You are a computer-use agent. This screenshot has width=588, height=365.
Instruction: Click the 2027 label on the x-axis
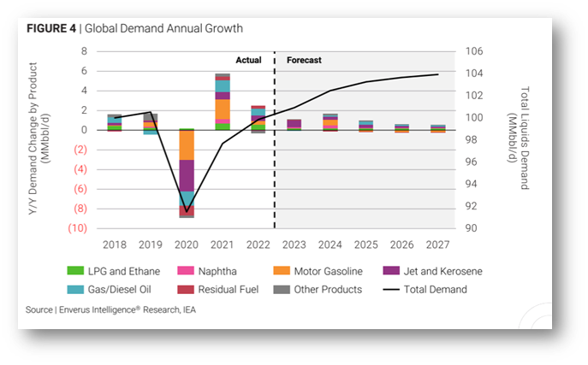(x=437, y=244)
